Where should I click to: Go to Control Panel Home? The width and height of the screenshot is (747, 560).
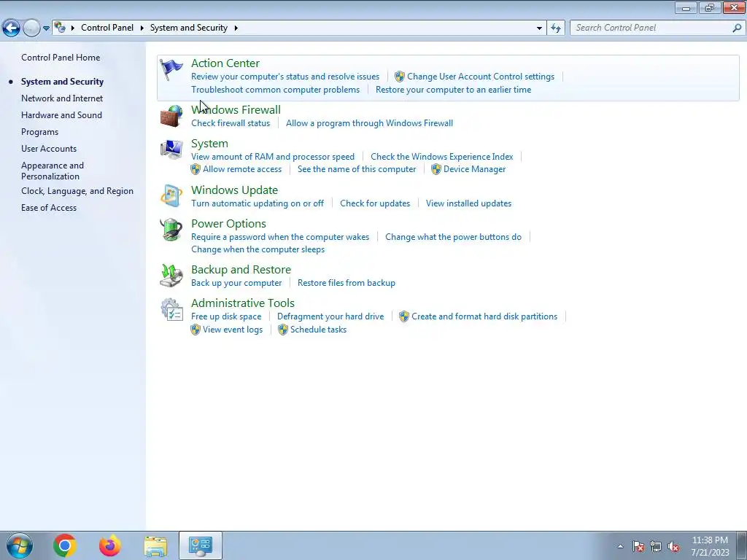tap(61, 58)
